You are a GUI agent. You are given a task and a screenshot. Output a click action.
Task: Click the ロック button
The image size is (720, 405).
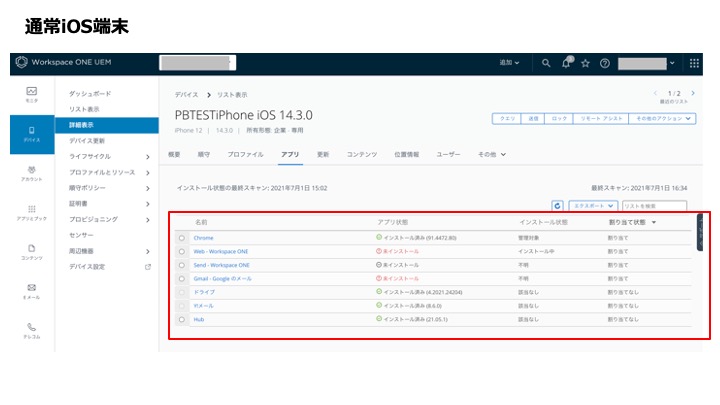559,118
